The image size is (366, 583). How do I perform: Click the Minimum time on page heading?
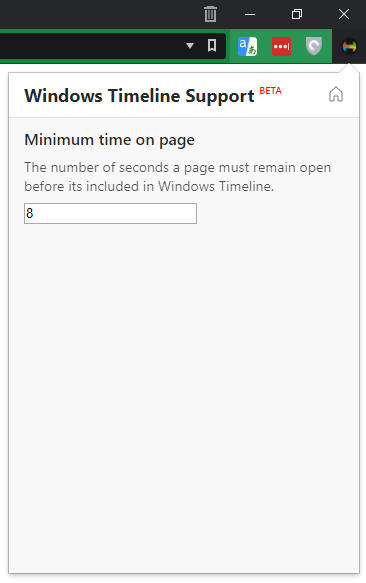[109, 140]
